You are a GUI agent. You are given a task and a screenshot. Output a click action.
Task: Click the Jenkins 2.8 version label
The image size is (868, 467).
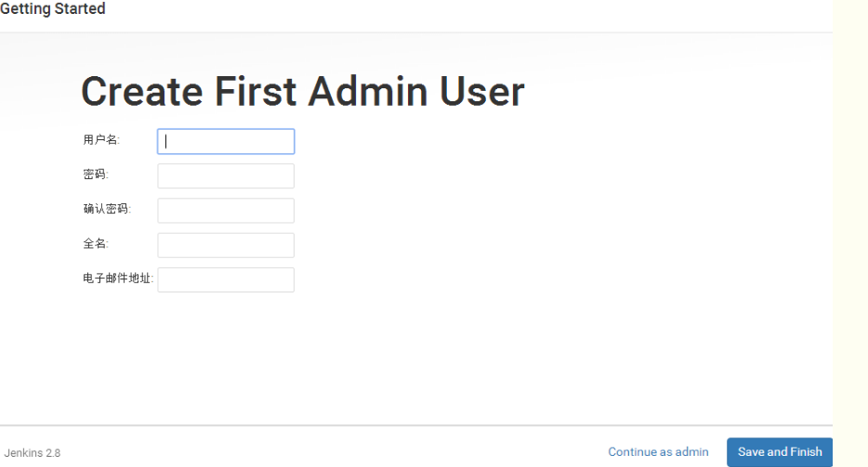click(33, 453)
